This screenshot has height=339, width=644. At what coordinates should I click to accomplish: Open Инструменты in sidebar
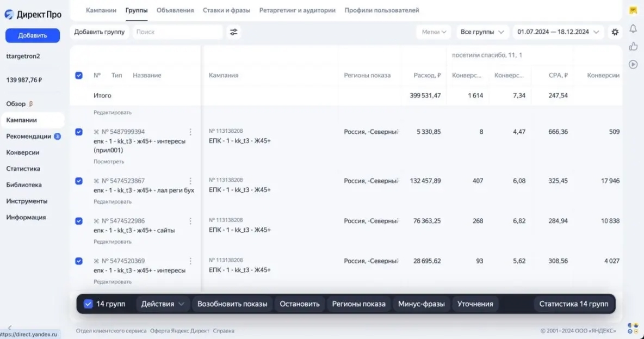[x=27, y=201]
